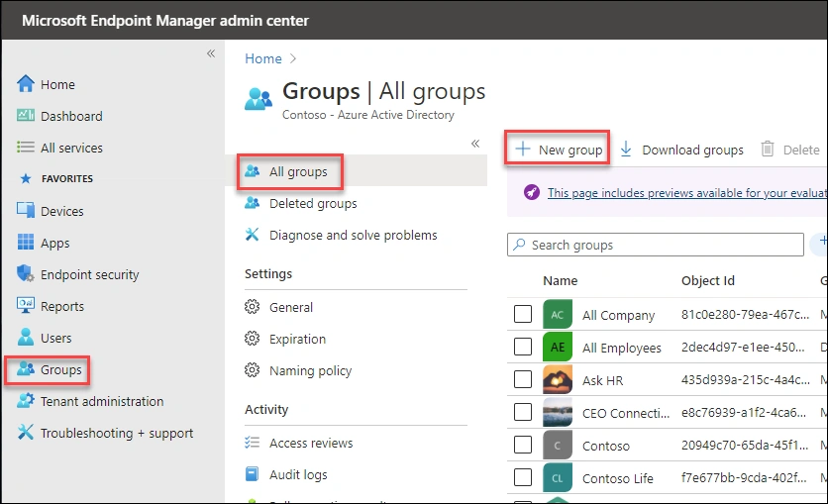Viewport: 828px width, 504px height.
Task: Collapse the main navigation sidebar
Action: tap(211, 53)
